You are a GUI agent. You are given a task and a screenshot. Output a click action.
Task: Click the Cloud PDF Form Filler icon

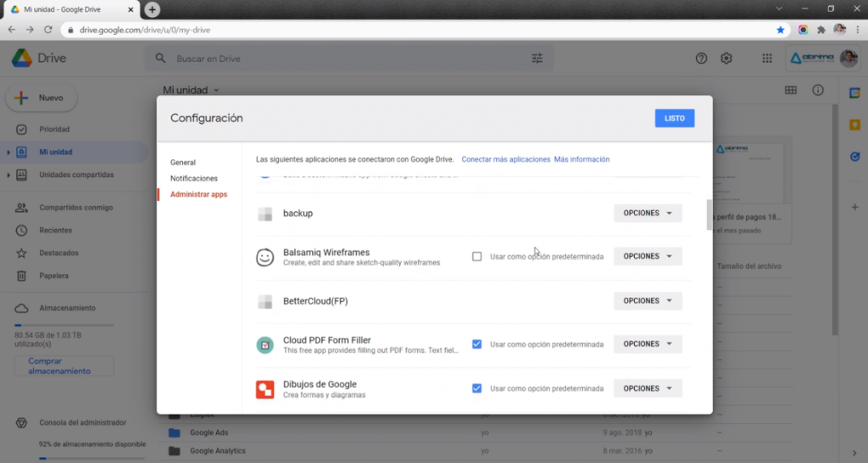point(264,345)
